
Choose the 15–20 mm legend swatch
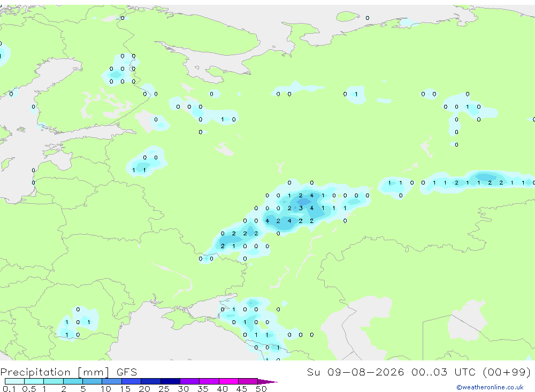click(132, 381)
